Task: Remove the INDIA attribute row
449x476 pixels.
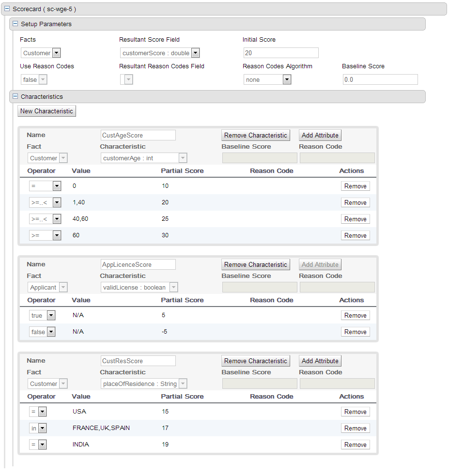Action: click(355, 445)
